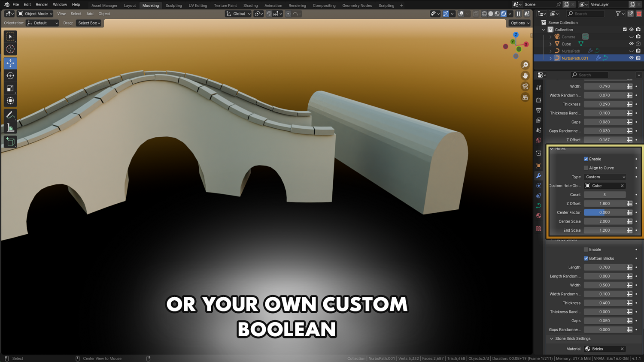
Task: Open the Tool properties tab
Action: click(539, 87)
